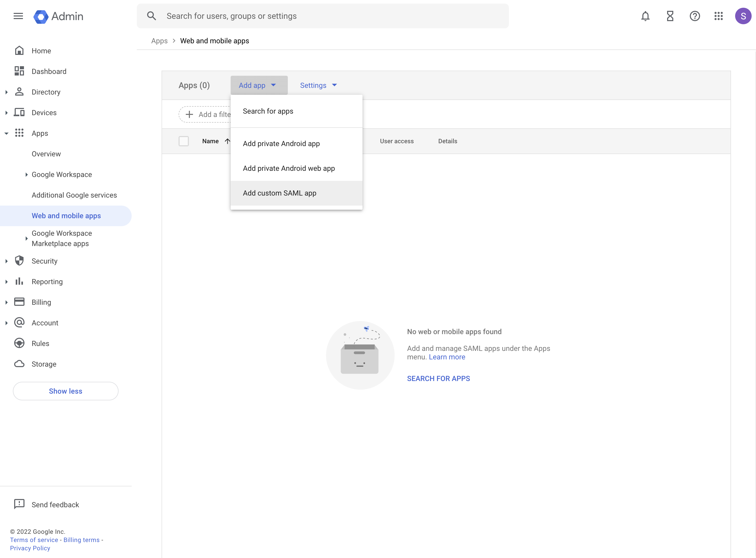Click the help question mark icon

click(694, 16)
